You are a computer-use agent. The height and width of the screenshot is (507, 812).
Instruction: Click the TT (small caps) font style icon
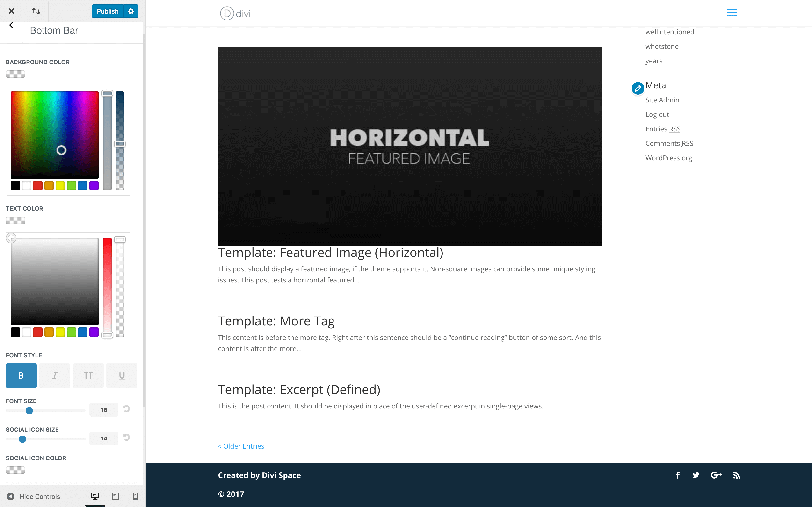[88, 375]
